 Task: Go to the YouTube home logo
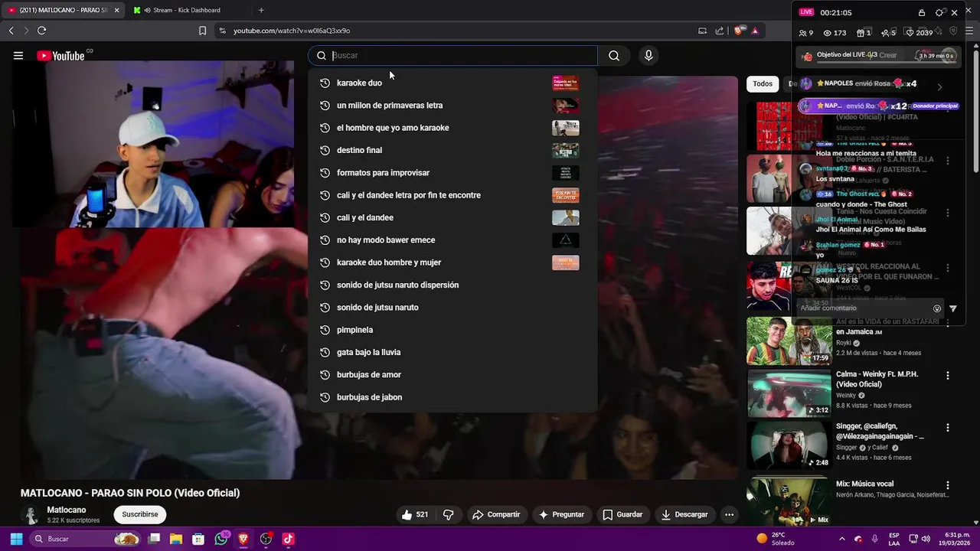tap(60, 56)
